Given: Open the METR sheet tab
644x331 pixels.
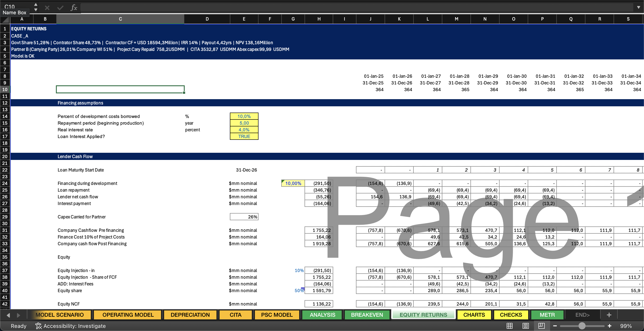Looking at the screenshot, I should [x=547, y=315].
